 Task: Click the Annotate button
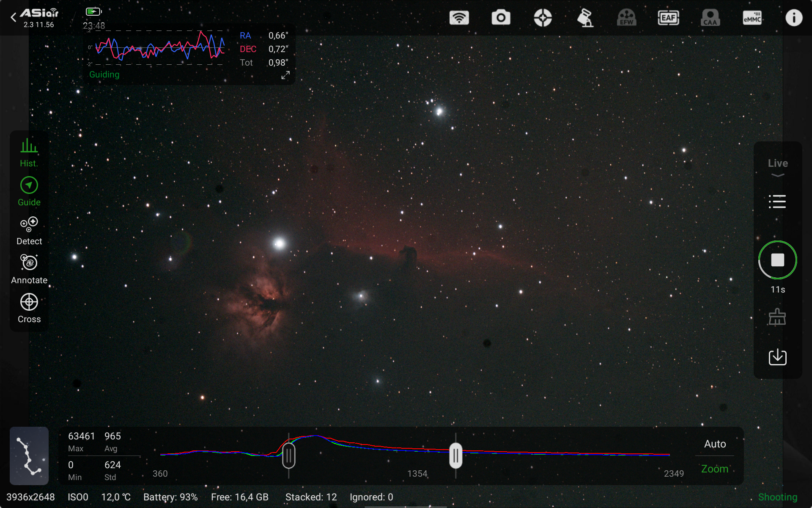[x=29, y=269]
